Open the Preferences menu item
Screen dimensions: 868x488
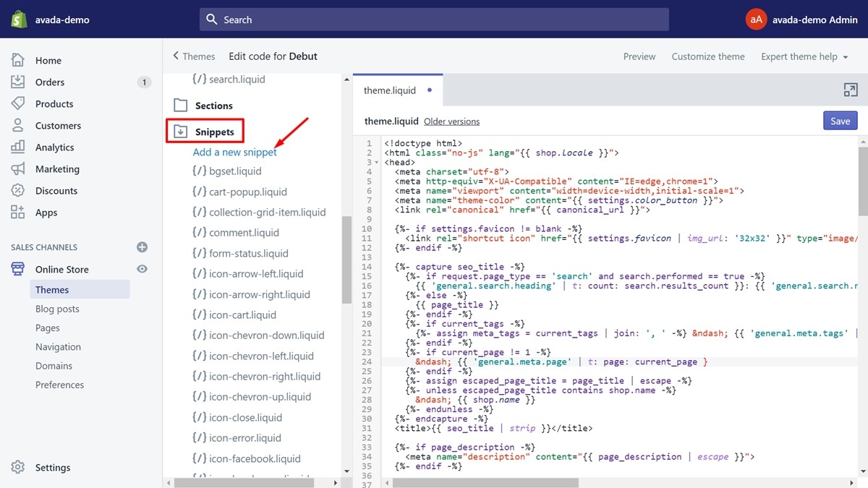(59, 385)
